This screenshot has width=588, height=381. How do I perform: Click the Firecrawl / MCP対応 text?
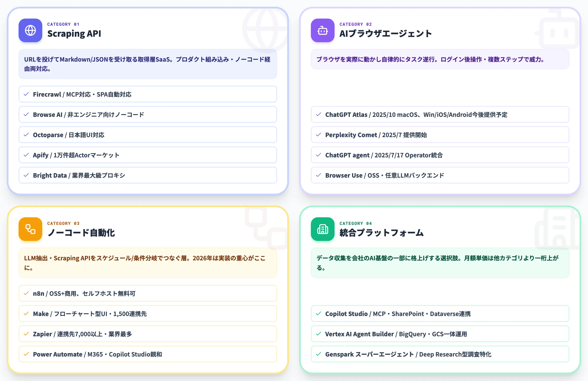[82, 94]
